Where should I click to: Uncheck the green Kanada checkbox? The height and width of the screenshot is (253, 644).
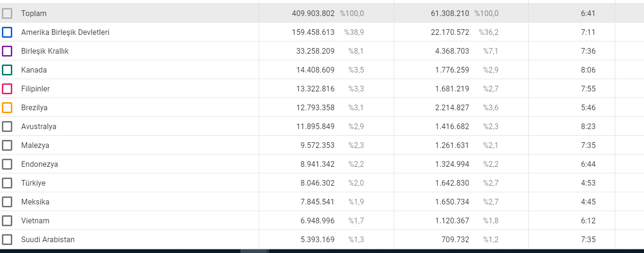pyautogui.click(x=7, y=70)
